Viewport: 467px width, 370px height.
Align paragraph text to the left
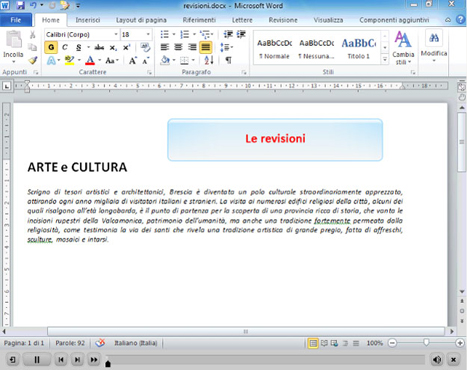[x=165, y=47]
